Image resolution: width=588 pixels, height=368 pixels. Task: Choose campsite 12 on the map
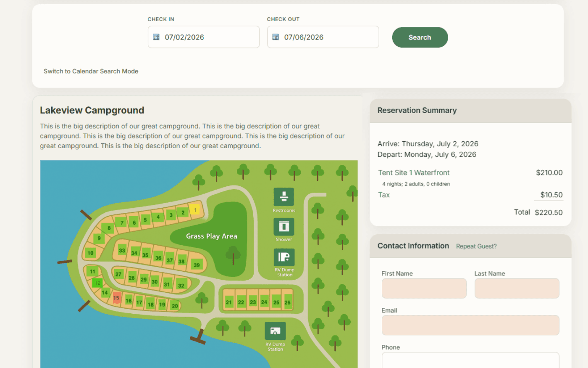(x=97, y=283)
